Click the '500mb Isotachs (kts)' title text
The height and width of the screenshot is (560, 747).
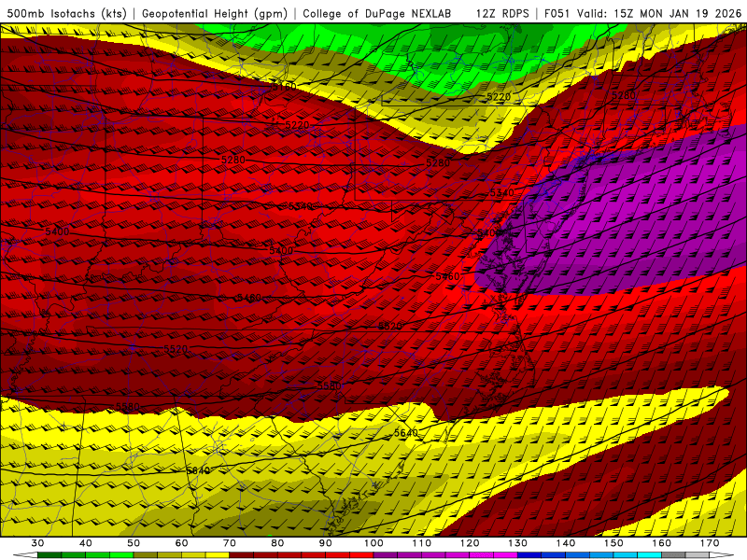click(66, 14)
